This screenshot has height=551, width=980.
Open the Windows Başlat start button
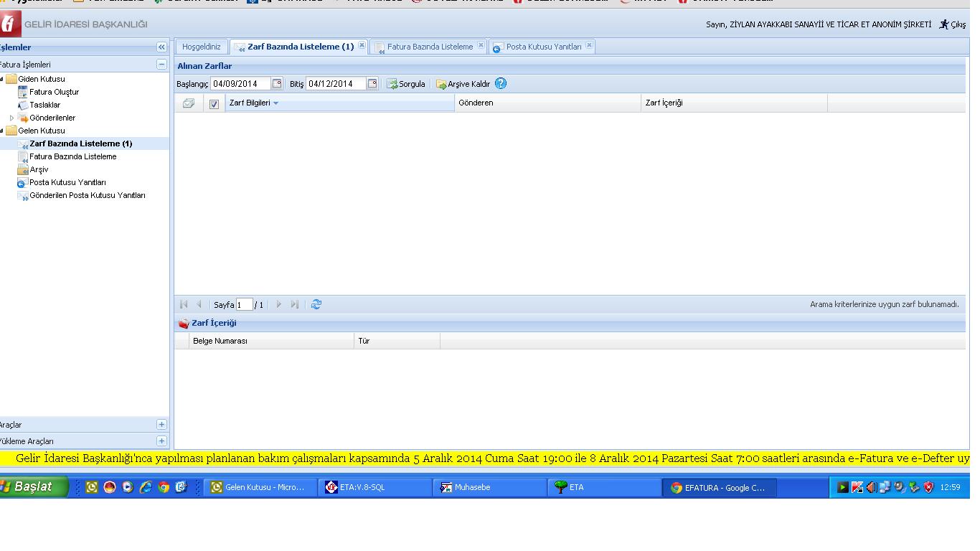pyautogui.click(x=33, y=487)
